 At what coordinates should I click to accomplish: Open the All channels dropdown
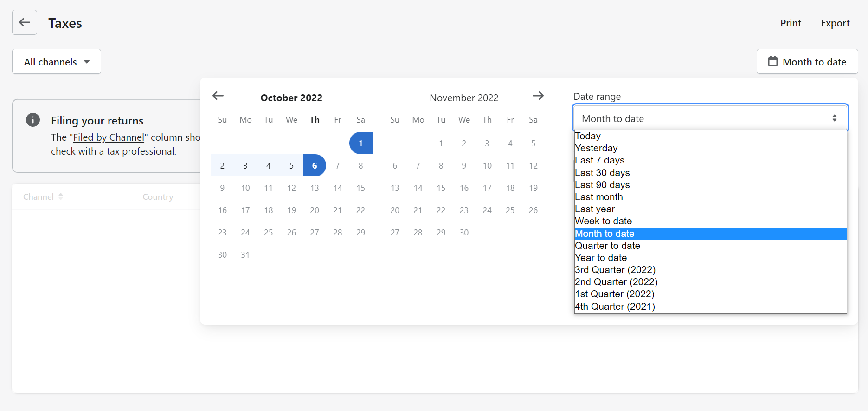(57, 62)
